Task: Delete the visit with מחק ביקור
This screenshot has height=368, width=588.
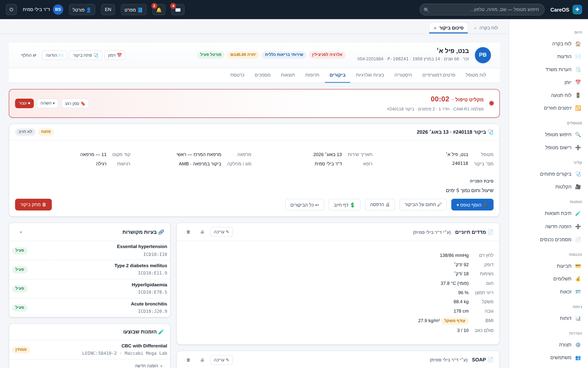Action: (x=33, y=205)
